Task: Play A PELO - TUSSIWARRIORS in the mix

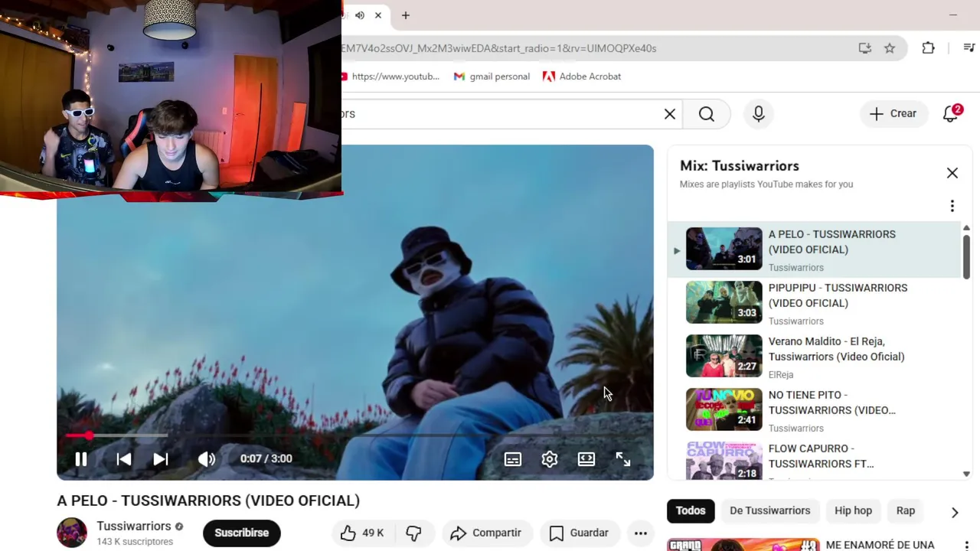Action: tap(814, 249)
